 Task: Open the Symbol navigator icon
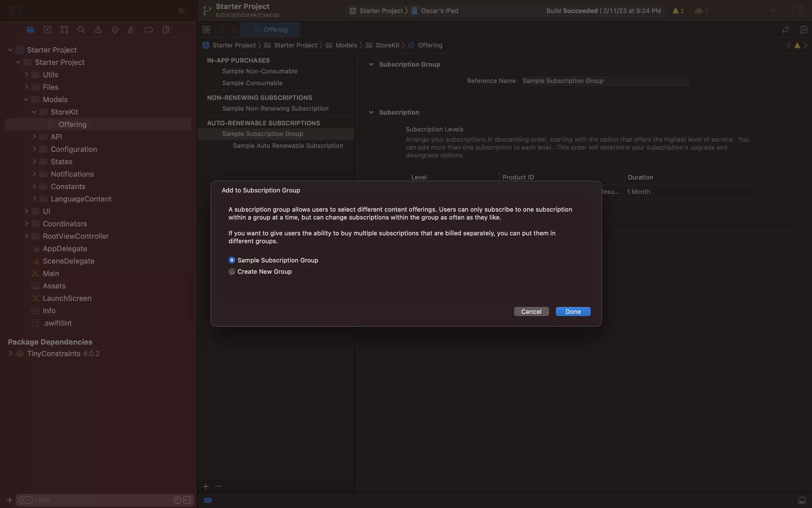(x=64, y=30)
